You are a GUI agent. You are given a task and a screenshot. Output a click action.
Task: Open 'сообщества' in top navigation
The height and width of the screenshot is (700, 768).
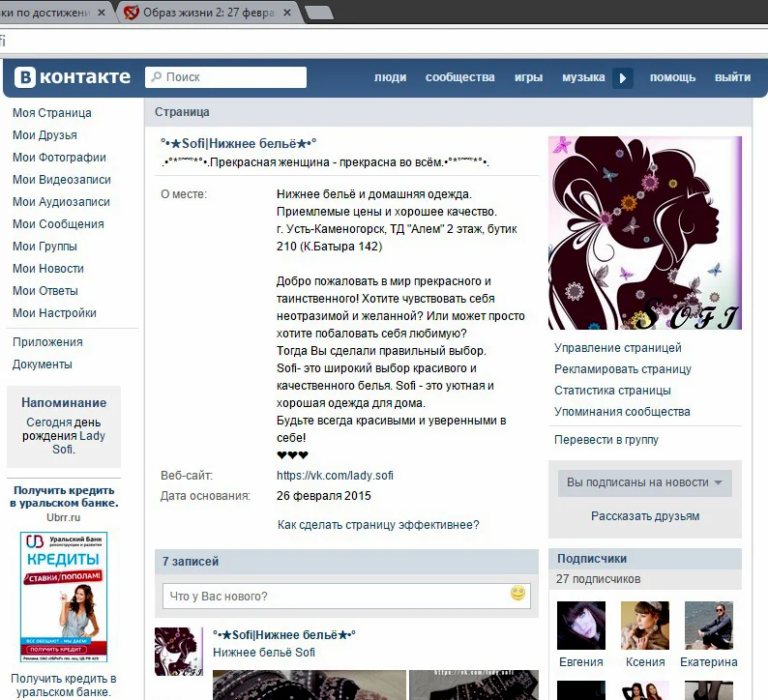[x=459, y=77]
